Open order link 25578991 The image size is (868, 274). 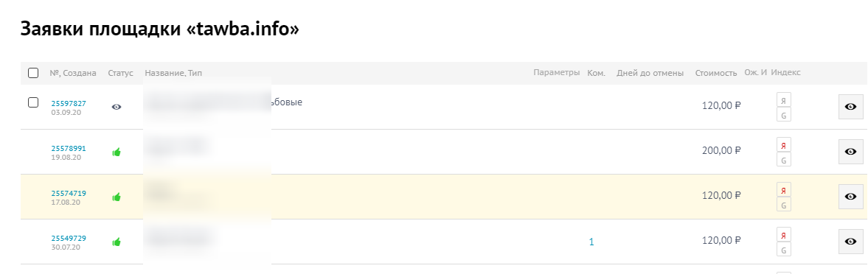[69, 149]
